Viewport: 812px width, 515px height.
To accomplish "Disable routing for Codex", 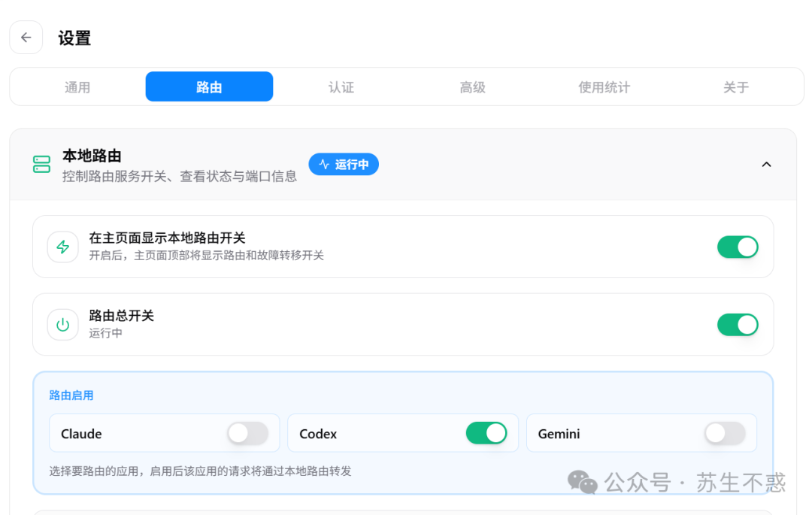I will pos(486,433).
